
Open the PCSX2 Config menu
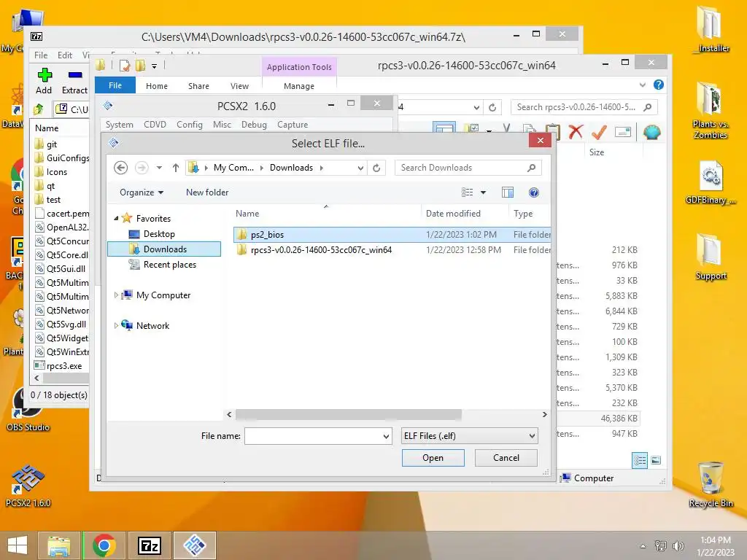189,124
